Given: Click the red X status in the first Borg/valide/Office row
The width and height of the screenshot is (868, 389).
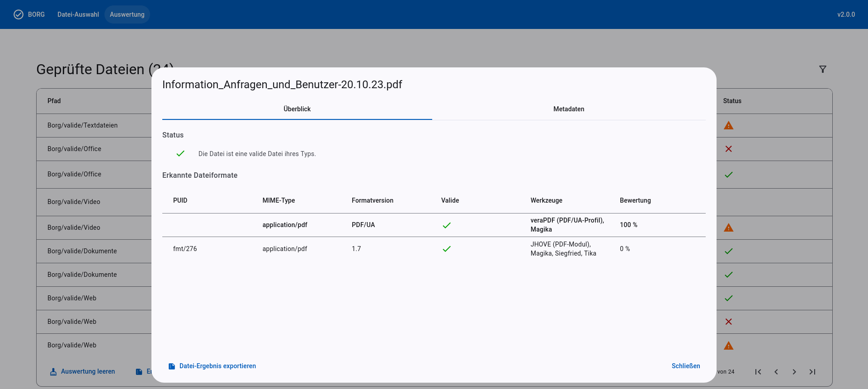Looking at the screenshot, I should pyautogui.click(x=729, y=149).
